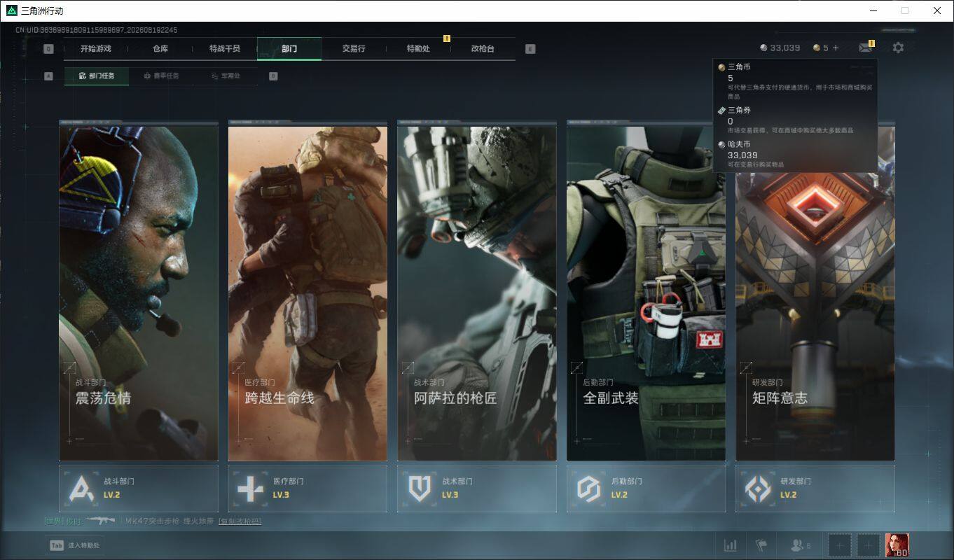The image size is (954, 560).
Task: Switch to the 军需处 sub-tab
Action: tap(226, 76)
